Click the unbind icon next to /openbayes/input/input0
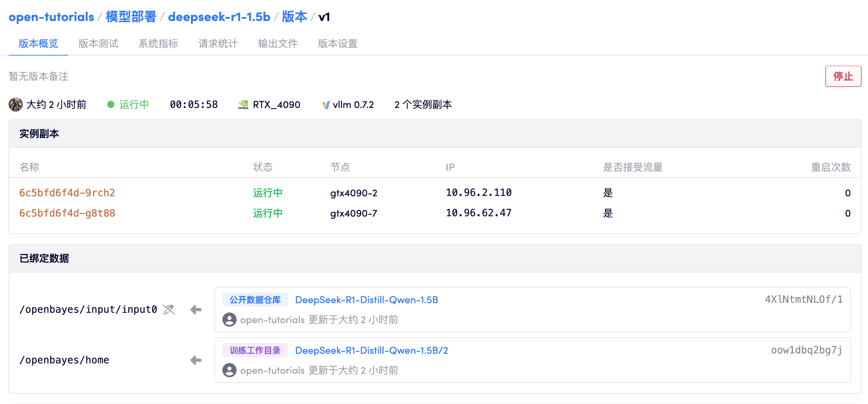Screen dimensions: 868x404 coord(169,310)
